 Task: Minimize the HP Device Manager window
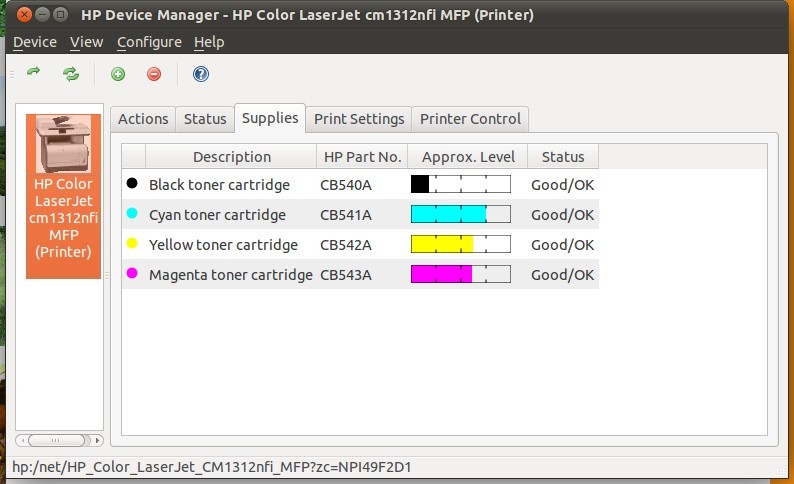point(43,15)
